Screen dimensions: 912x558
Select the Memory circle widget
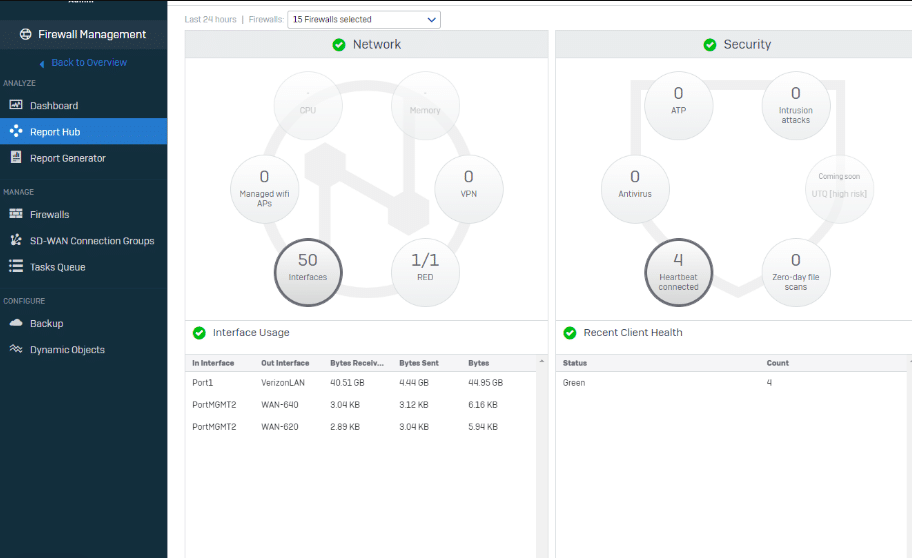click(425, 106)
